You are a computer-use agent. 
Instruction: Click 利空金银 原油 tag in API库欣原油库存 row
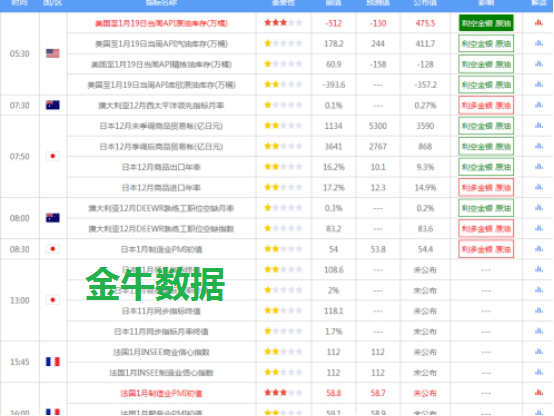pos(486,85)
